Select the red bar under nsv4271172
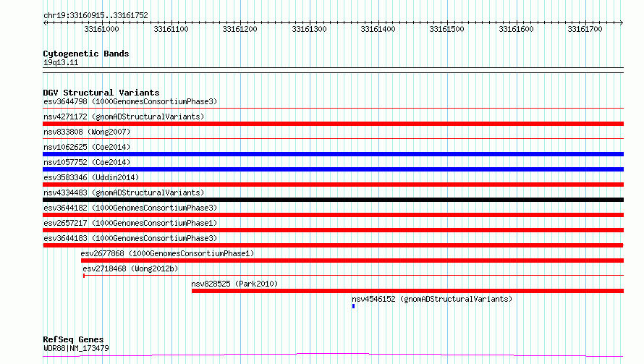The image size is (644, 364). [x=333, y=124]
